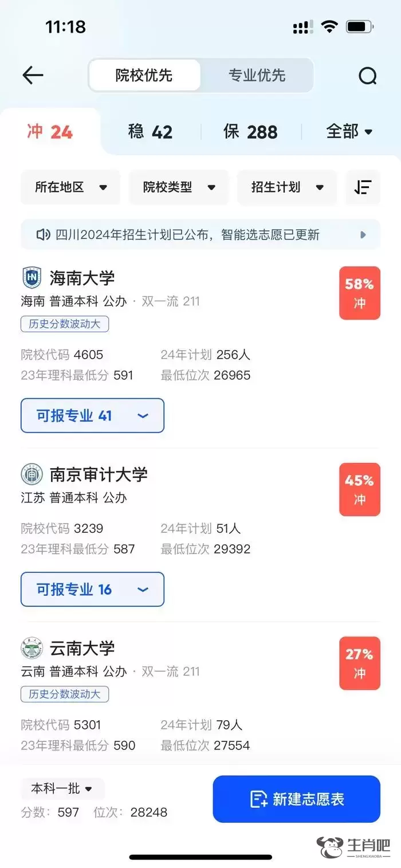Switch to 专业优先 mode

(x=257, y=75)
